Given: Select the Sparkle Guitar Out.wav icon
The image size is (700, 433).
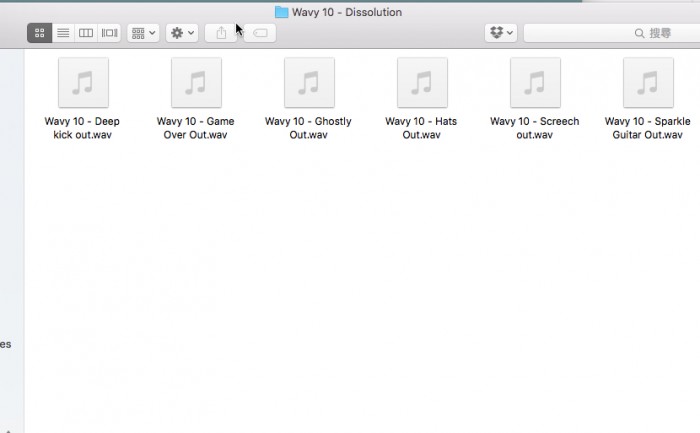Looking at the screenshot, I should [x=648, y=83].
